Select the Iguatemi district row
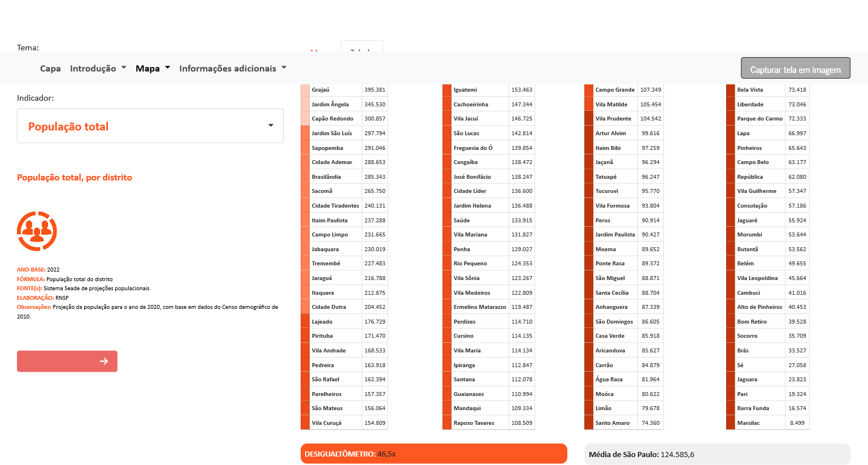868x465 pixels. pos(488,90)
